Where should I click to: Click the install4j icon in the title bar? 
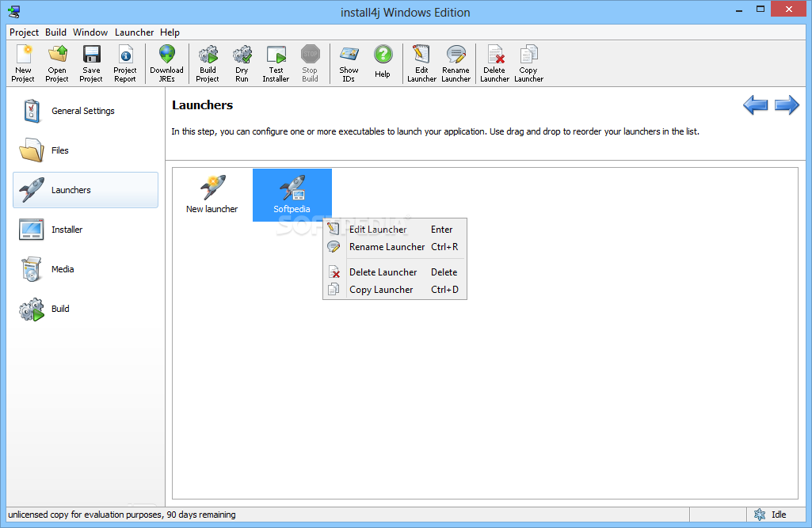14,11
